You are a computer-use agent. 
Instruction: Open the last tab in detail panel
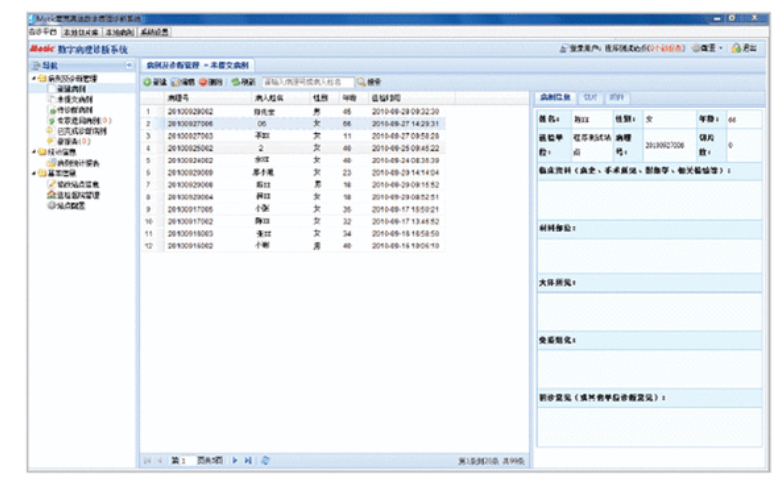(x=617, y=97)
